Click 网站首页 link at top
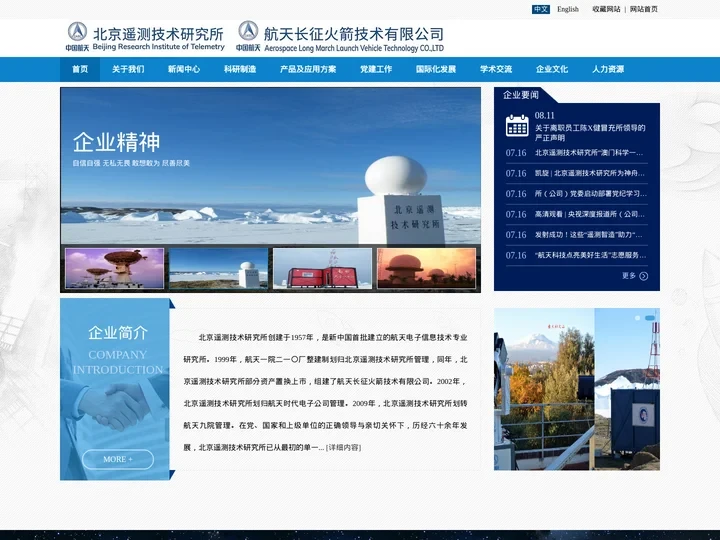Image resolution: width=720 pixels, height=540 pixels. point(644,9)
